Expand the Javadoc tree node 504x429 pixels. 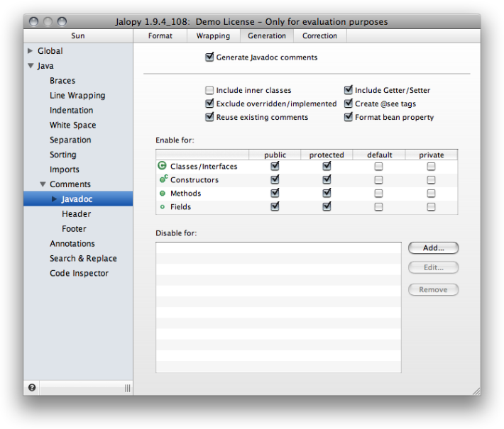(x=55, y=199)
